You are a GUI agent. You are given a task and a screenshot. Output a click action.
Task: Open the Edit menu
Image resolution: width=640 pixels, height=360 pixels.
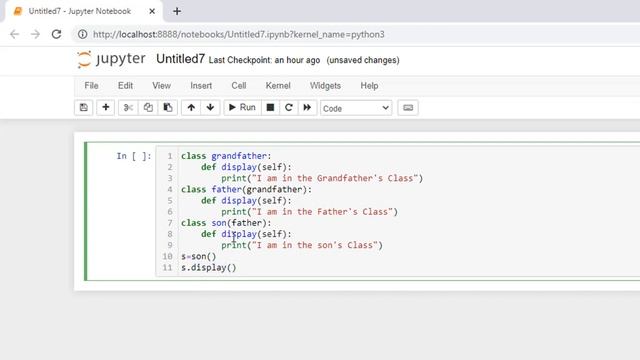click(125, 86)
